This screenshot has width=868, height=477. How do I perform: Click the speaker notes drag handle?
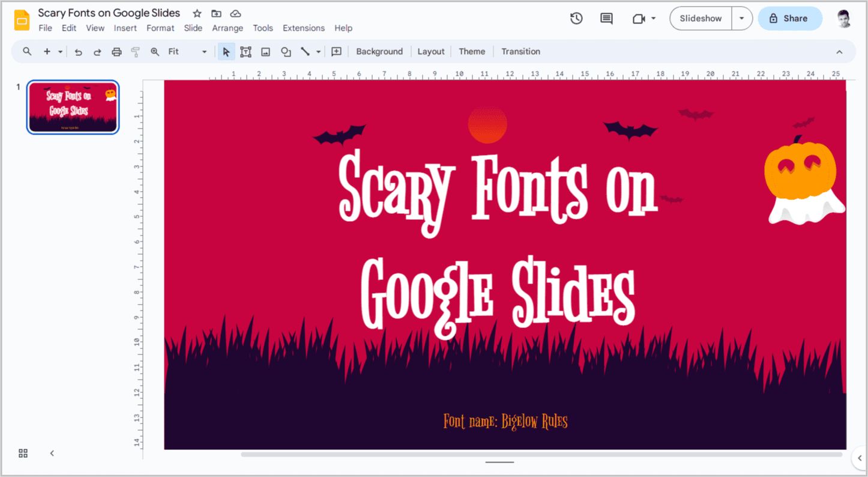point(499,462)
